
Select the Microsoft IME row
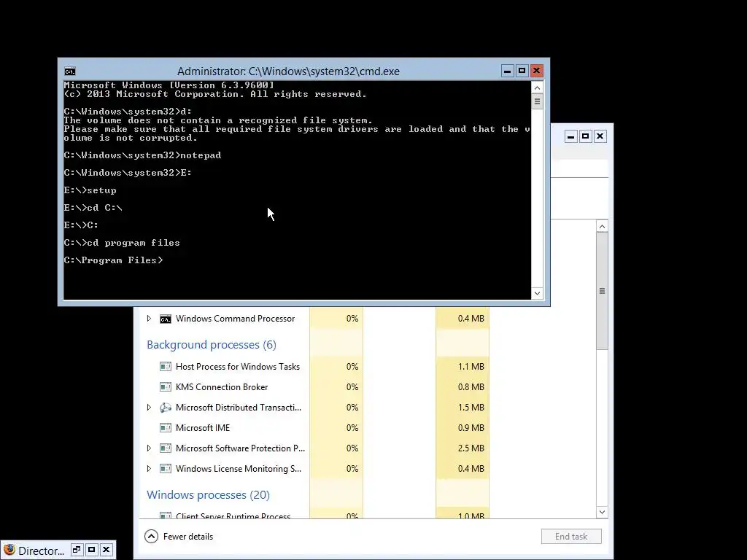(x=314, y=428)
